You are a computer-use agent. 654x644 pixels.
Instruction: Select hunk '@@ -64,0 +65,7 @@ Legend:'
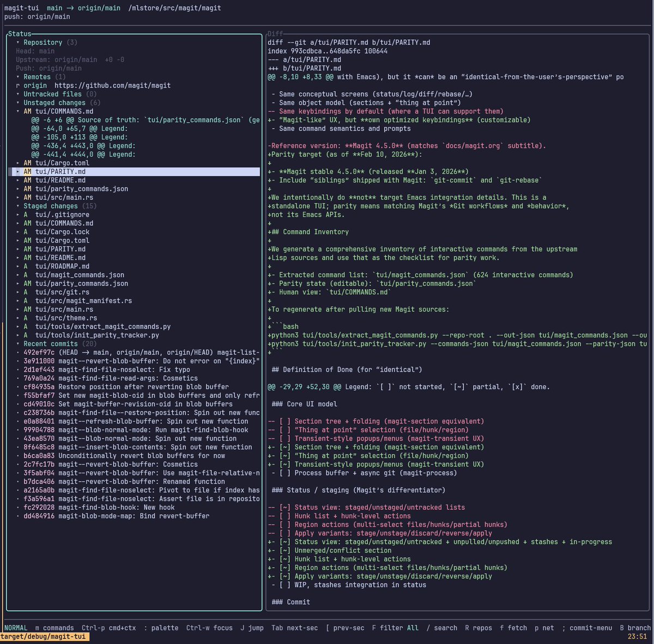point(80,129)
